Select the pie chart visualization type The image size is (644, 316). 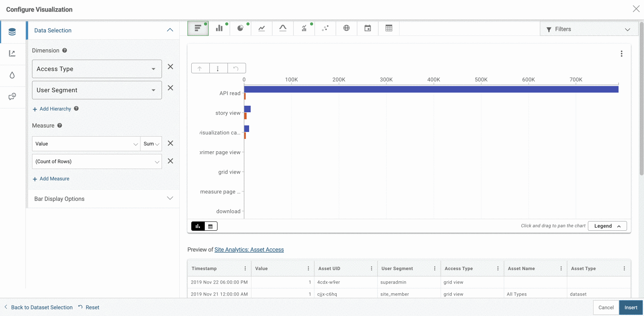click(x=240, y=28)
